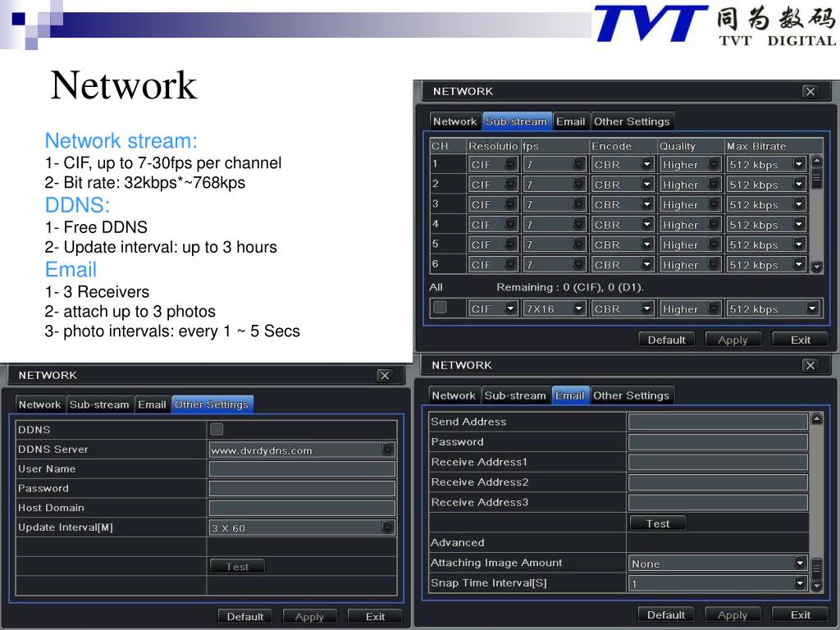Click Apply in Sub-stream window

point(733,340)
